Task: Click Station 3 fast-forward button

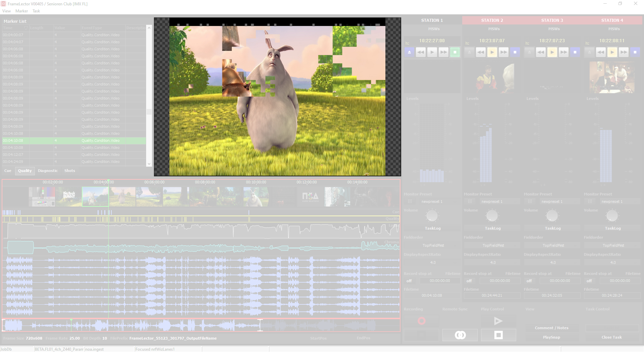Action: pos(563,52)
